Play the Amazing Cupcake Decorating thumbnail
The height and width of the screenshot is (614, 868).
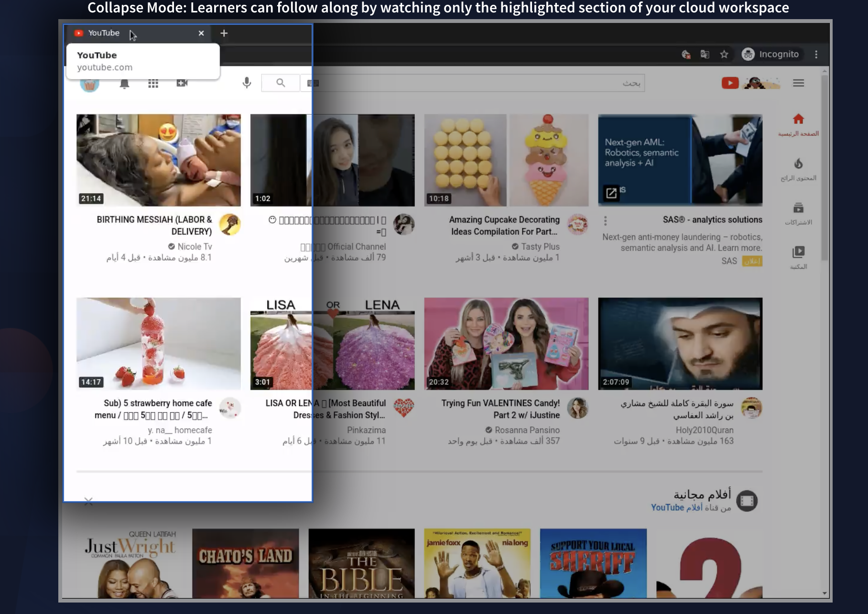pos(507,160)
